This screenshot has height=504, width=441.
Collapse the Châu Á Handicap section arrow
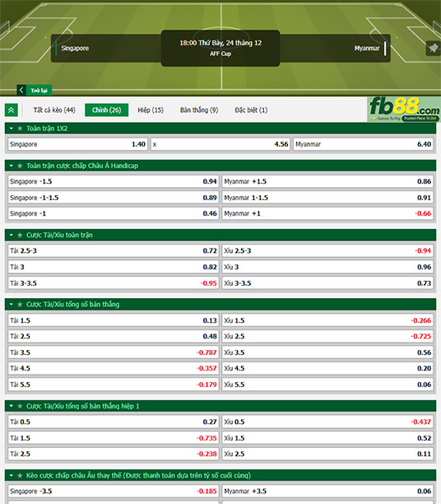12,166
